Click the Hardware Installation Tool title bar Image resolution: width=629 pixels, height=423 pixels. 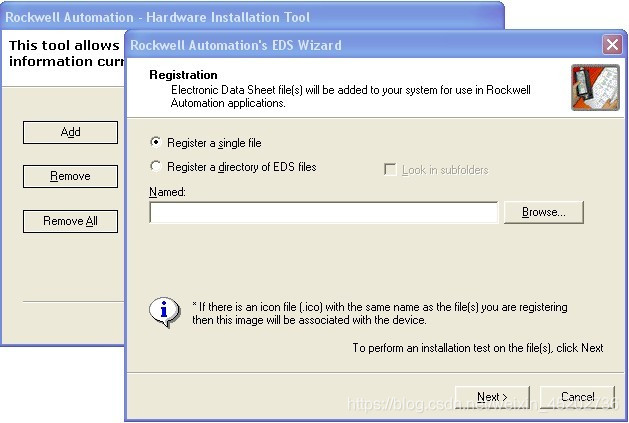(x=252, y=17)
